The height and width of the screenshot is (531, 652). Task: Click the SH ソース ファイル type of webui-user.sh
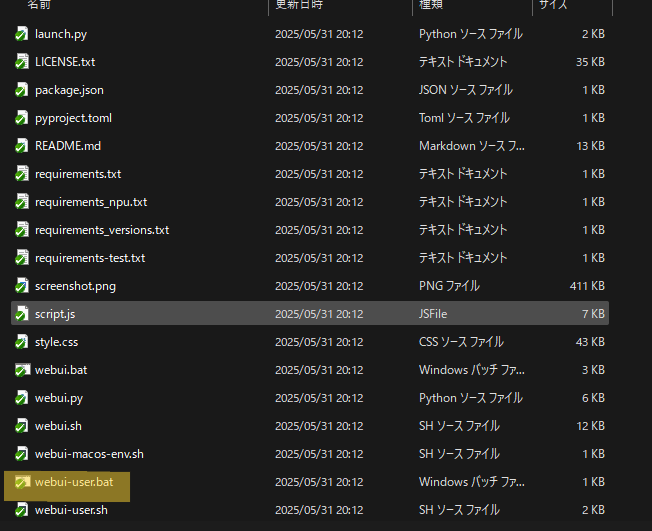(x=459, y=510)
